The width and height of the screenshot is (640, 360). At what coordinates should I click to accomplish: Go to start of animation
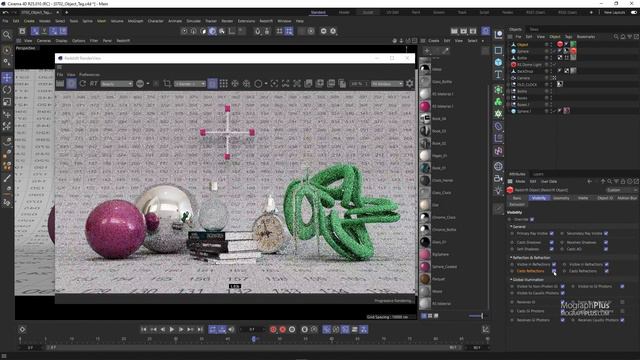point(144,329)
